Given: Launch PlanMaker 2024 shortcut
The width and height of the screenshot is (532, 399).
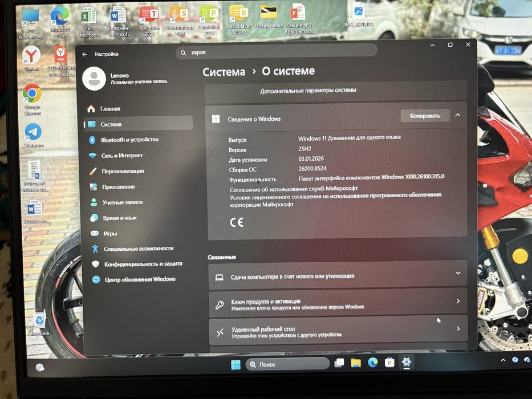Looking at the screenshot, I should pyautogui.click(x=209, y=21).
